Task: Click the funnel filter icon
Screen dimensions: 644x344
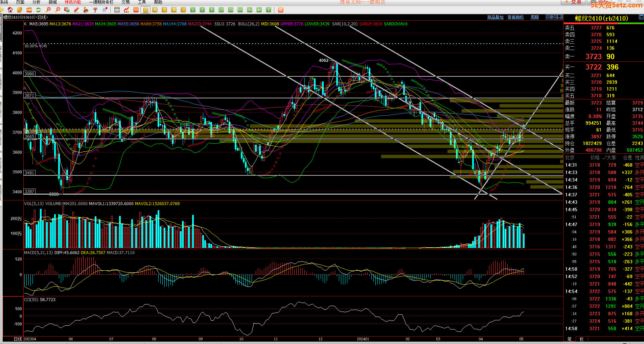Action: tap(95, 10)
